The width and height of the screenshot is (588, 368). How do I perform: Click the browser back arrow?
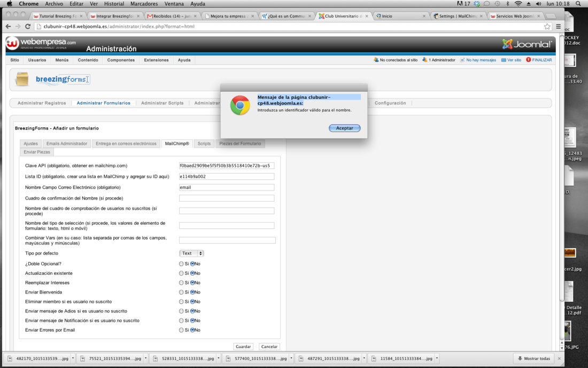pos(8,27)
